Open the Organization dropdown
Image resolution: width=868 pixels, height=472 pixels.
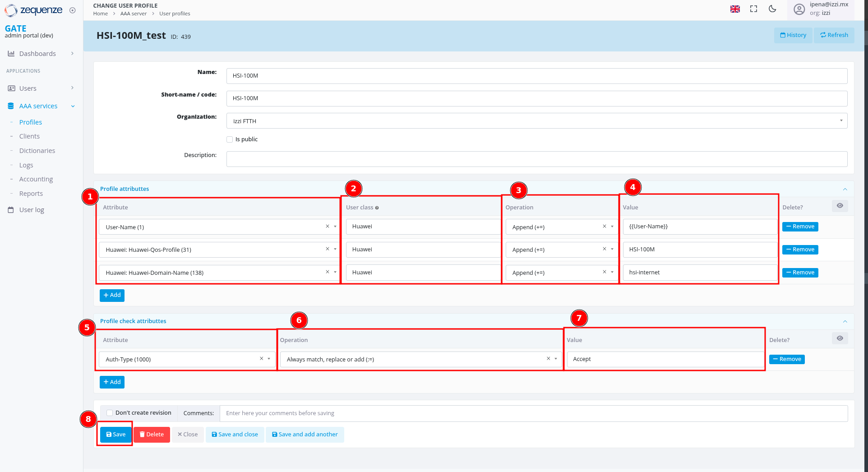pyautogui.click(x=840, y=120)
